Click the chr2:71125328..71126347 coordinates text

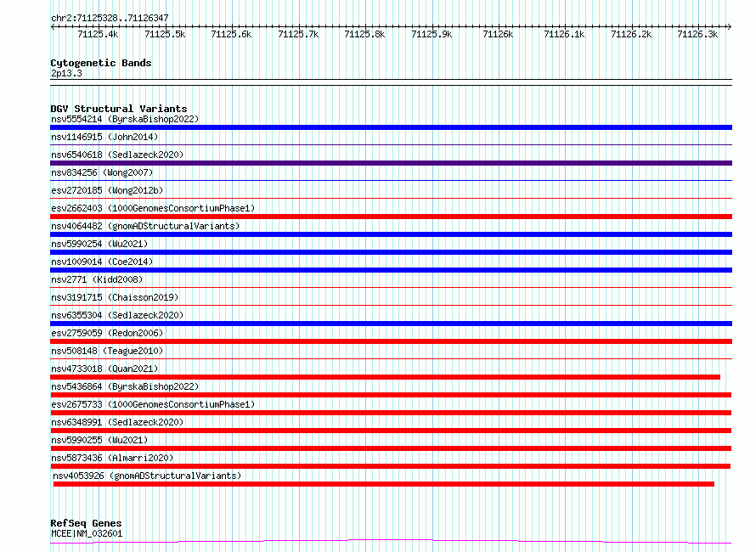(110, 18)
